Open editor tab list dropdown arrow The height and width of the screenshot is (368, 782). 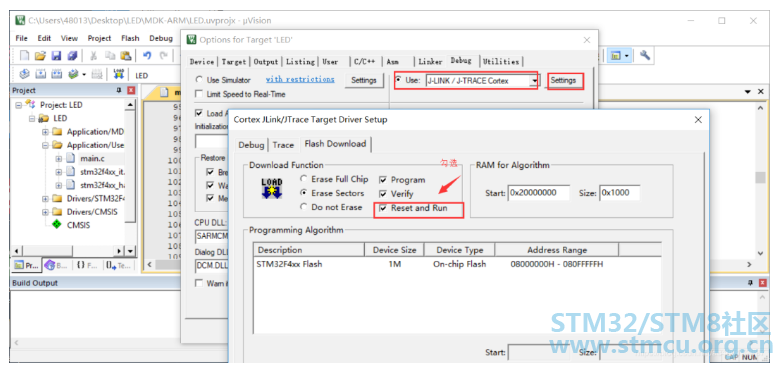748,92
